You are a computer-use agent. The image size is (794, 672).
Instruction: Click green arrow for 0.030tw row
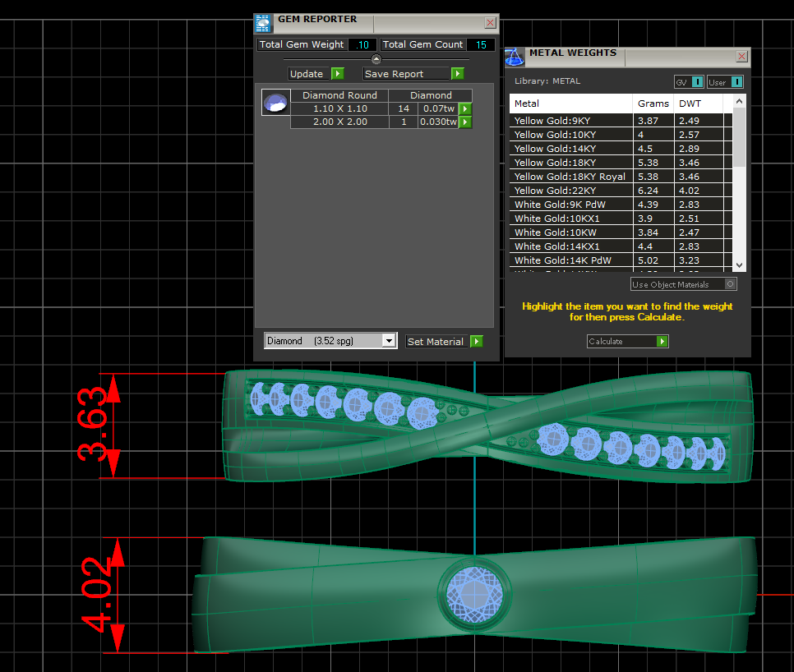(x=465, y=122)
